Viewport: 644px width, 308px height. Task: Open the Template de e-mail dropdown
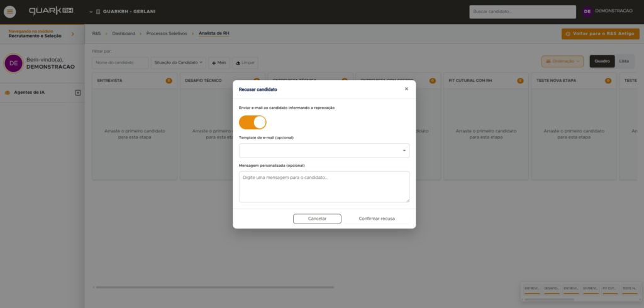coord(324,151)
